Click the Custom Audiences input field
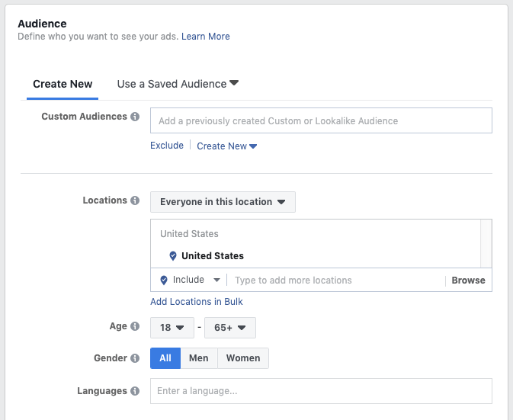The height and width of the screenshot is (420, 513). (x=321, y=120)
